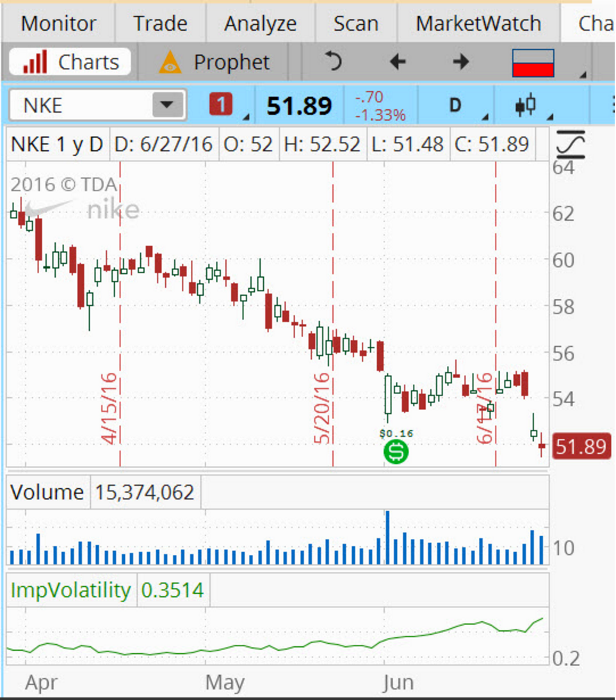Click the H: 52.52 high price readout
The width and height of the screenshot is (616, 700).
tap(322, 145)
